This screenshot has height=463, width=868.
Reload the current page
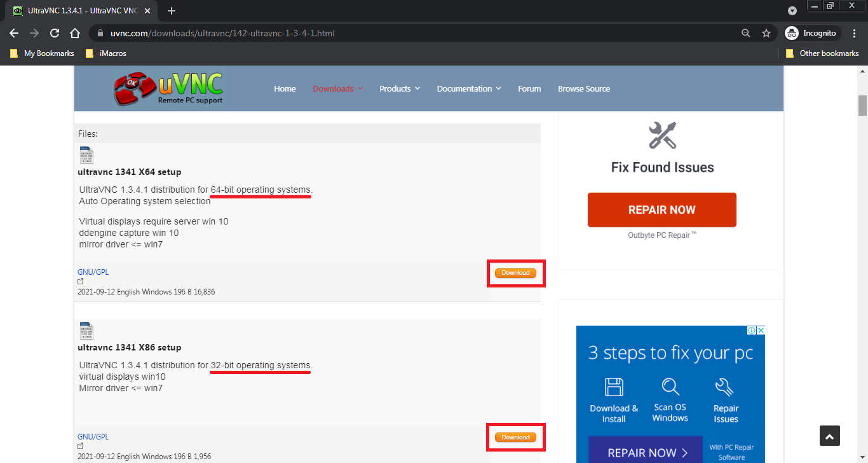(55, 33)
